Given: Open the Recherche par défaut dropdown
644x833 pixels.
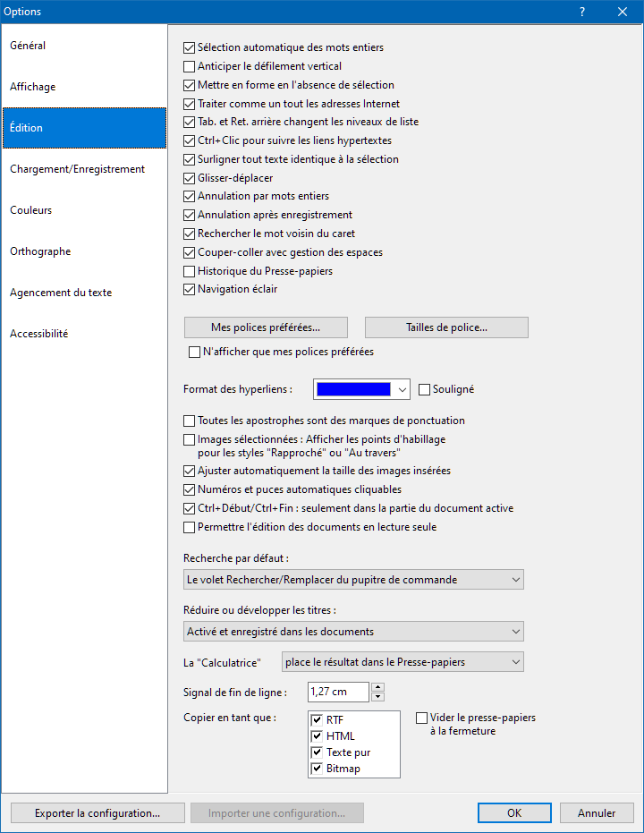Looking at the screenshot, I should point(353,580).
